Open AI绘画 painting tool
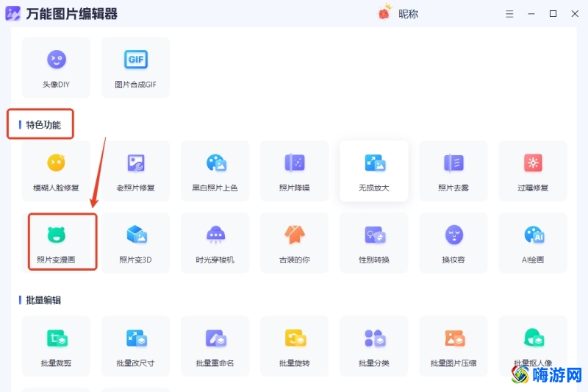 tap(533, 243)
